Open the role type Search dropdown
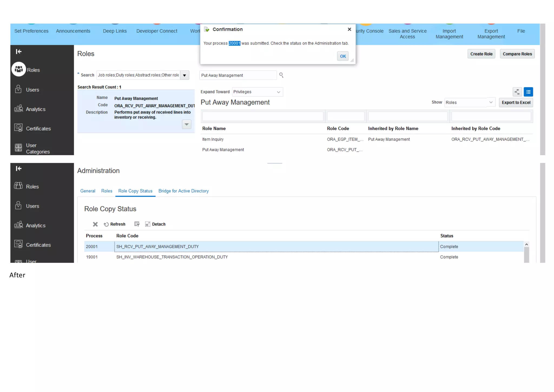The height and width of the screenshot is (392, 554). (x=184, y=75)
